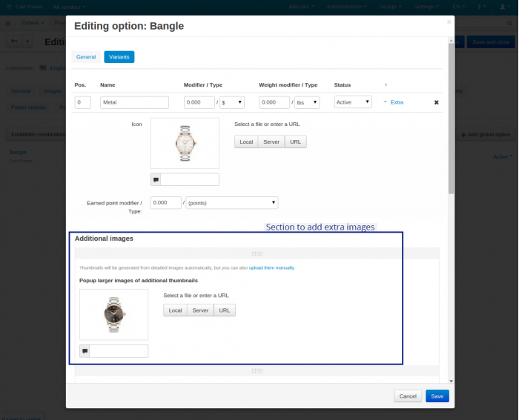Click the upload them manually link
The image size is (519, 420).
pyautogui.click(x=271, y=268)
